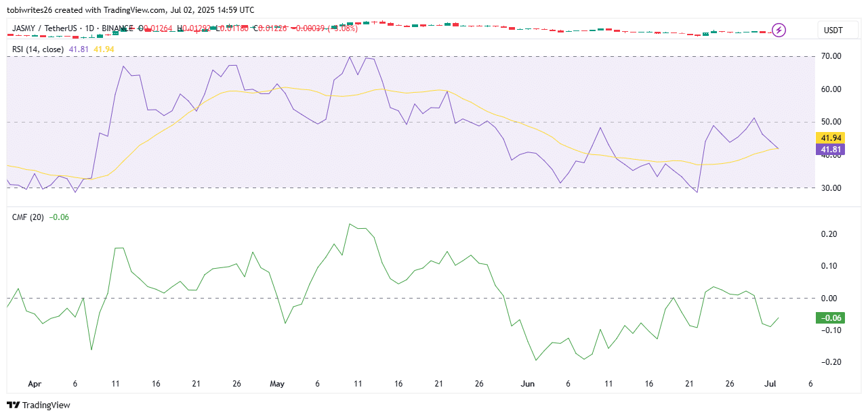Click the purple 41.81 price axis tag
This screenshot has width=868, height=417.
click(x=831, y=149)
